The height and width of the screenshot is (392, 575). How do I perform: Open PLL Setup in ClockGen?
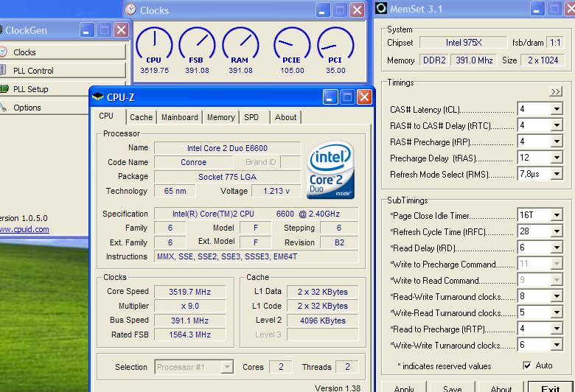[x=45, y=89]
